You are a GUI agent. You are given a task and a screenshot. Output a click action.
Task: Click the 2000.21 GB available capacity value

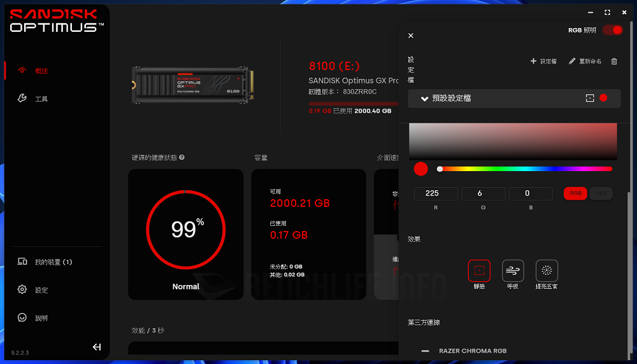(x=300, y=203)
